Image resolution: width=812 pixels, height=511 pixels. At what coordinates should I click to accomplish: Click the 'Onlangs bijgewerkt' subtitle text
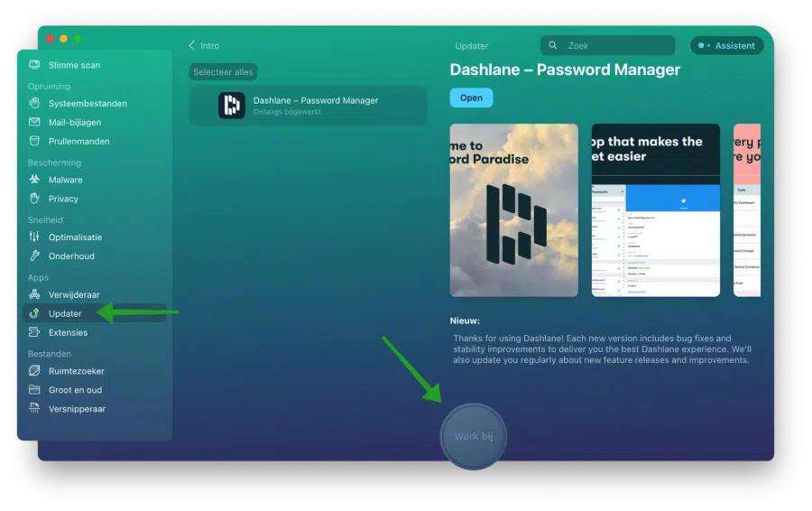point(287,112)
